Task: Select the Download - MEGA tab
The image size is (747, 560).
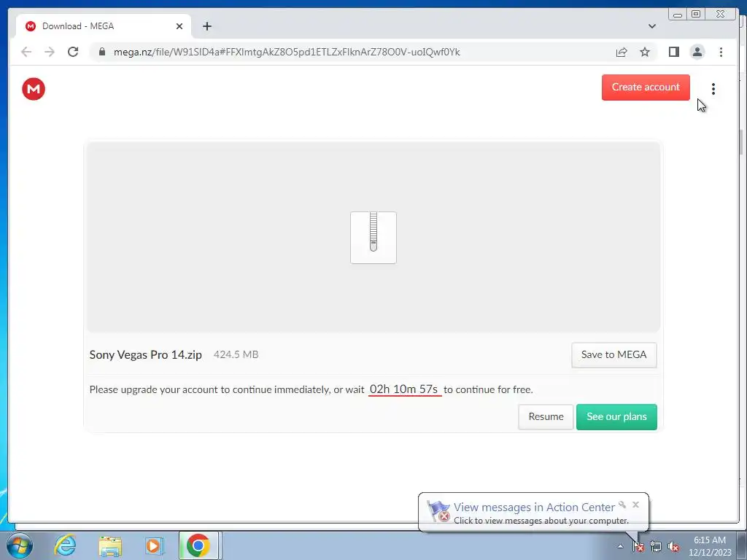Action: pos(103,26)
